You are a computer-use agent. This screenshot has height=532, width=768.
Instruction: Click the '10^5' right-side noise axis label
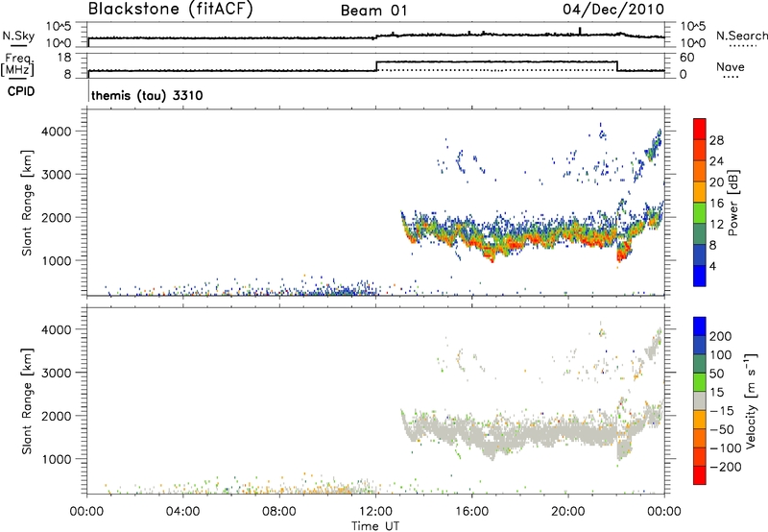tap(692, 26)
